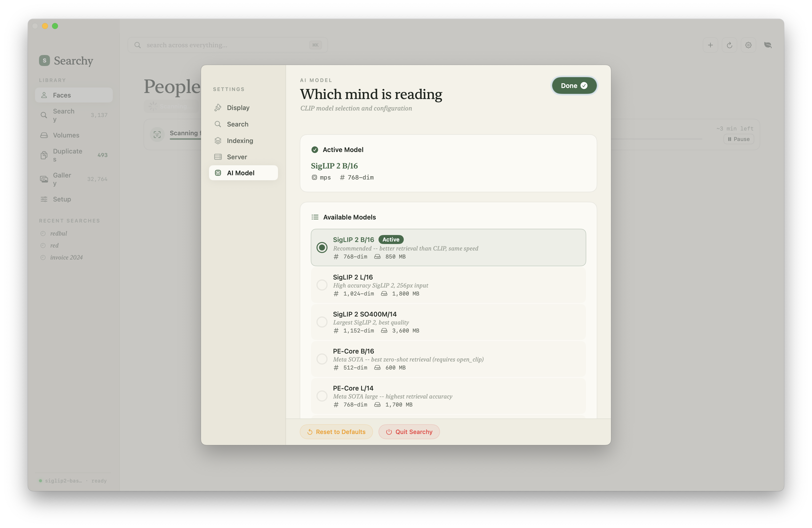Click the '3,600 MB' size label

tap(405, 330)
